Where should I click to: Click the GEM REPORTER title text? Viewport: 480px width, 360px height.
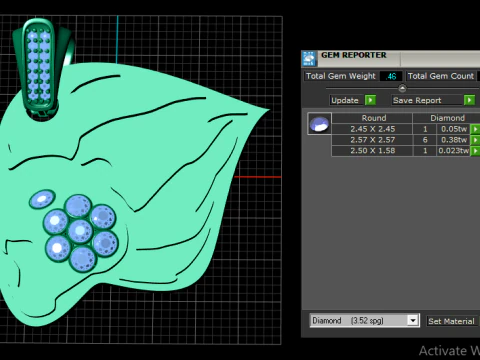coord(354,55)
